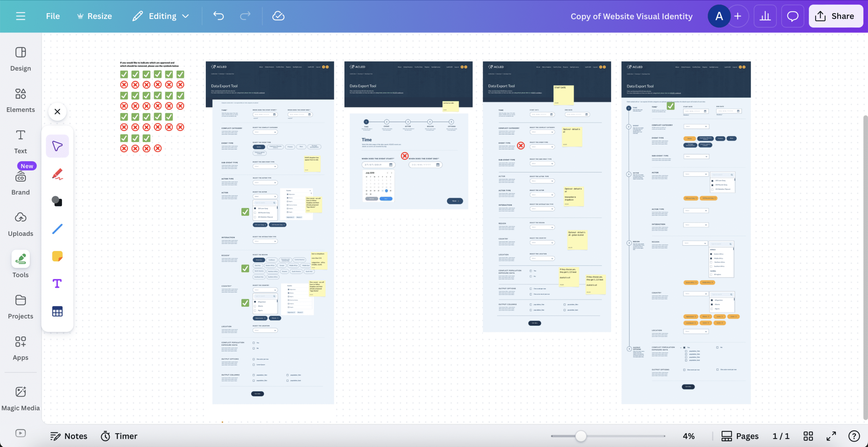Select the sticky note tool
The height and width of the screenshot is (447, 868).
click(57, 256)
